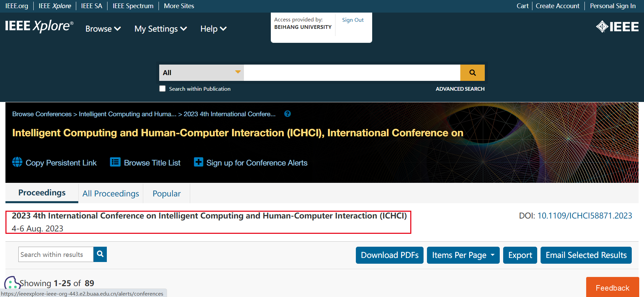The image size is (644, 297).
Task: Focus the main search text field
Action: [352, 73]
